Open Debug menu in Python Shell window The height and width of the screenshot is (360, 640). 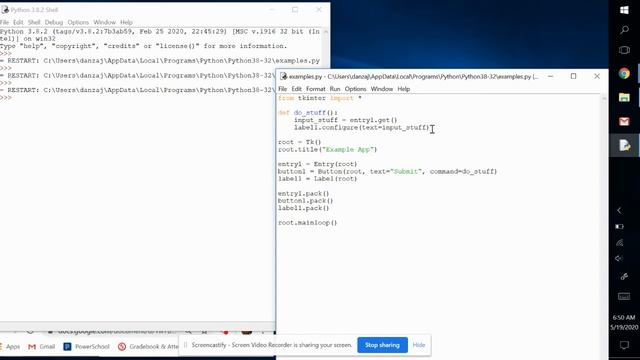point(53,22)
